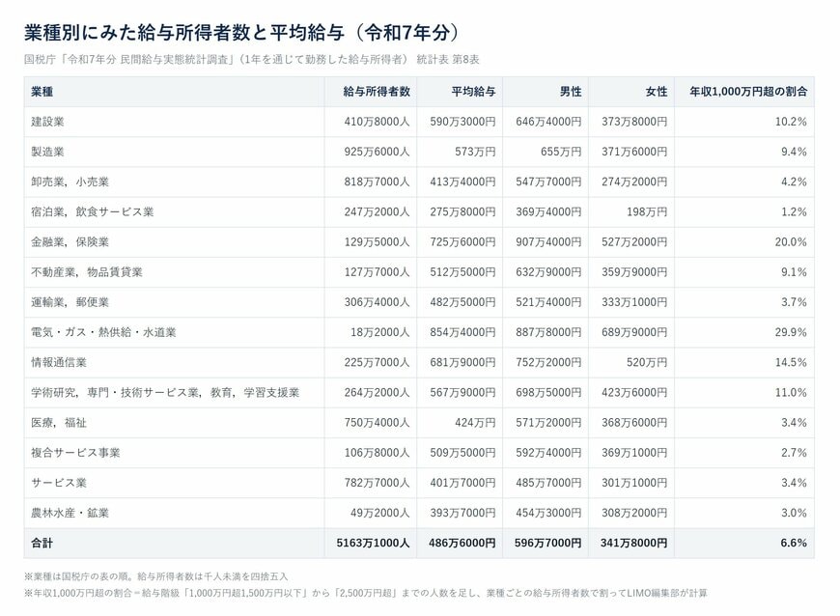This screenshot has width=840, height=616.
Task: Select the 合計 row label
Action: coord(42,543)
